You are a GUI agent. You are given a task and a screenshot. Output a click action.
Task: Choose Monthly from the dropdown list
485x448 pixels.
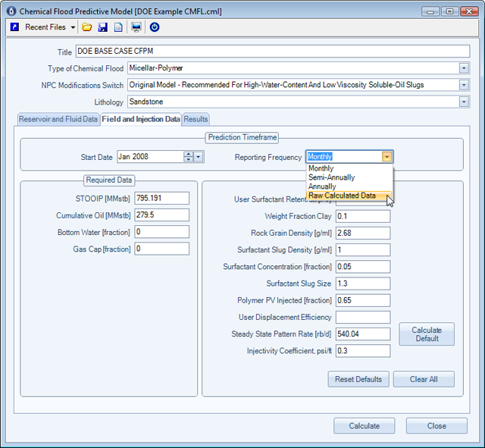click(349, 168)
